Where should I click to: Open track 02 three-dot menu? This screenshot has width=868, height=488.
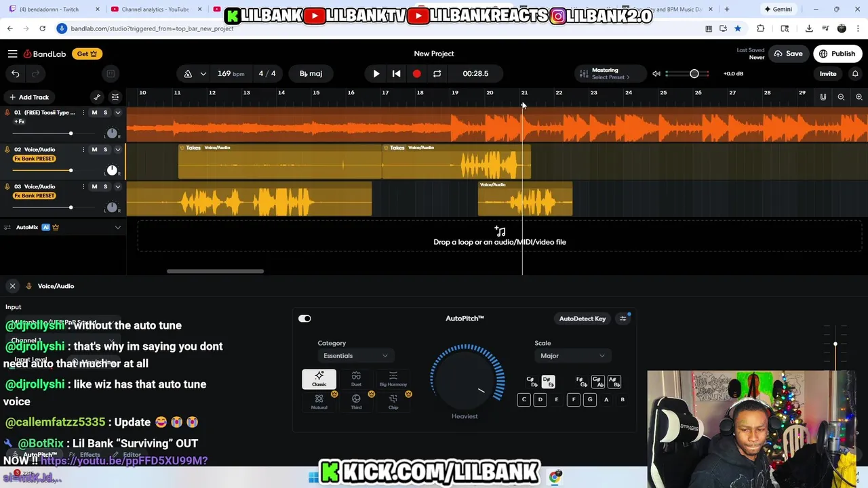pyautogui.click(x=83, y=149)
